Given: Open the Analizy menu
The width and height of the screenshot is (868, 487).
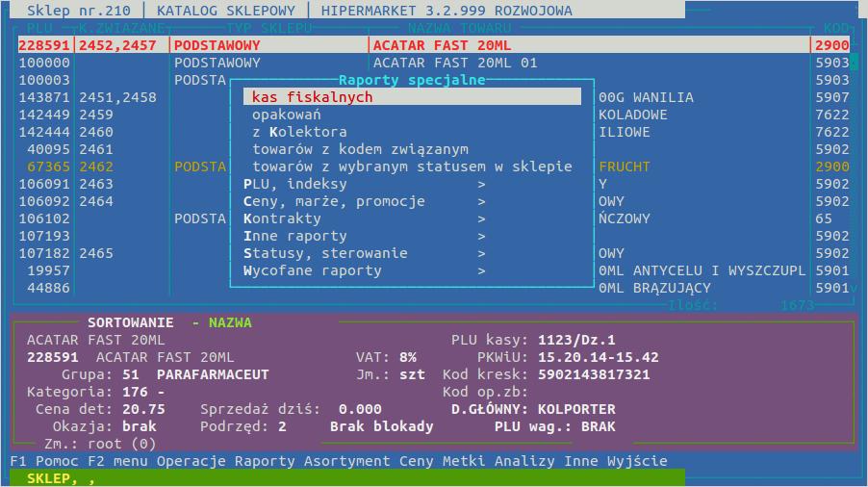Looking at the screenshot, I should pos(524,461).
